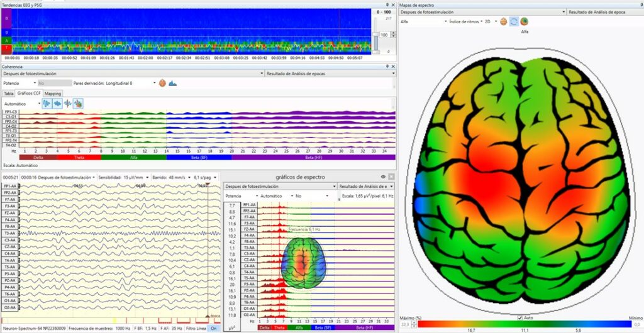The height and width of the screenshot is (333, 644).
Task: Open the Potencia dropdown in Coherencia panel
Action: click(19, 83)
